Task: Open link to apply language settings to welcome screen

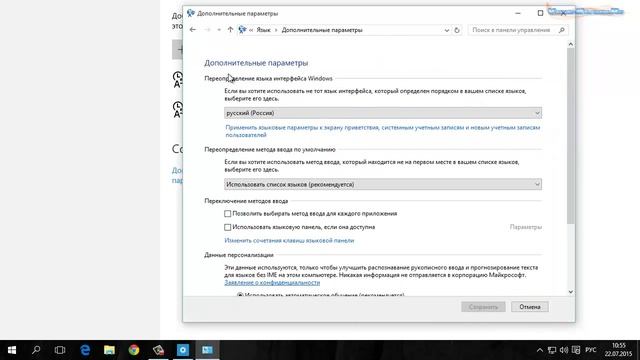Action: (x=382, y=131)
